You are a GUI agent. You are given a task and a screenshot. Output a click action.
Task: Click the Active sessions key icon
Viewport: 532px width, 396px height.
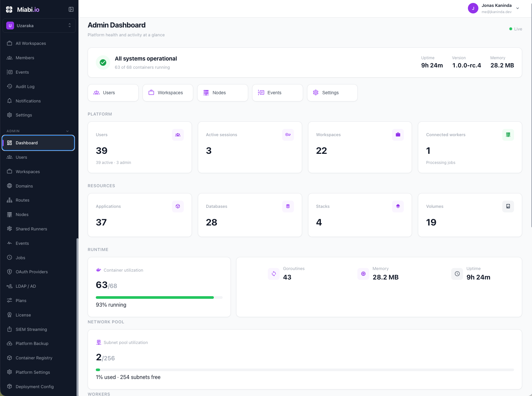(x=288, y=135)
